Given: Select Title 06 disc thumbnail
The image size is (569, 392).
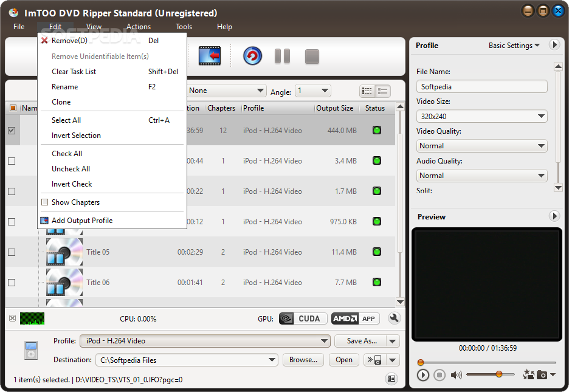Looking at the screenshot, I should click(x=64, y=282).
